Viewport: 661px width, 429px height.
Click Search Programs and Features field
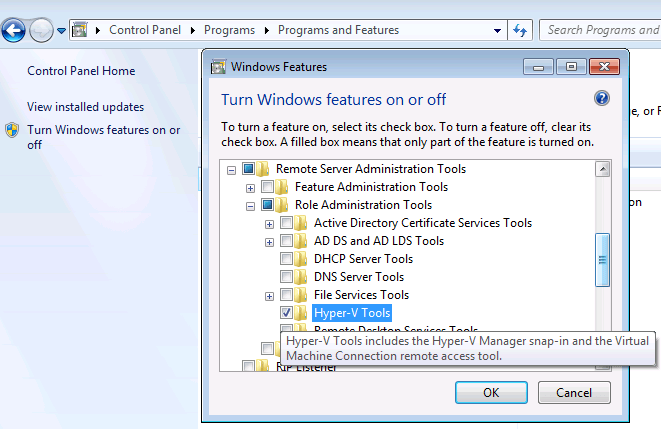pyautogui.click(x=600, y=30)
